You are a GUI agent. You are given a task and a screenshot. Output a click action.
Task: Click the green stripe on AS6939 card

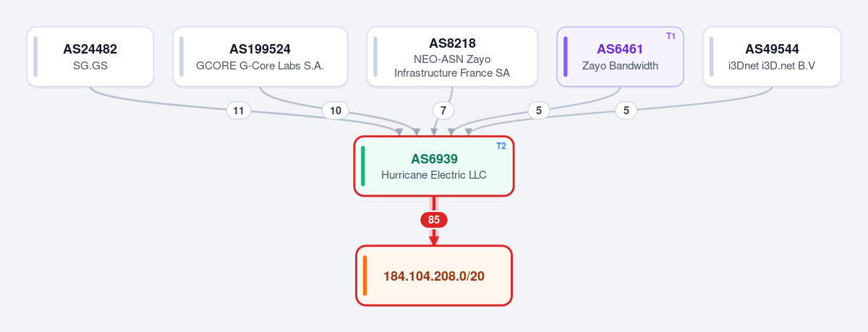click(x=363, y=166)
